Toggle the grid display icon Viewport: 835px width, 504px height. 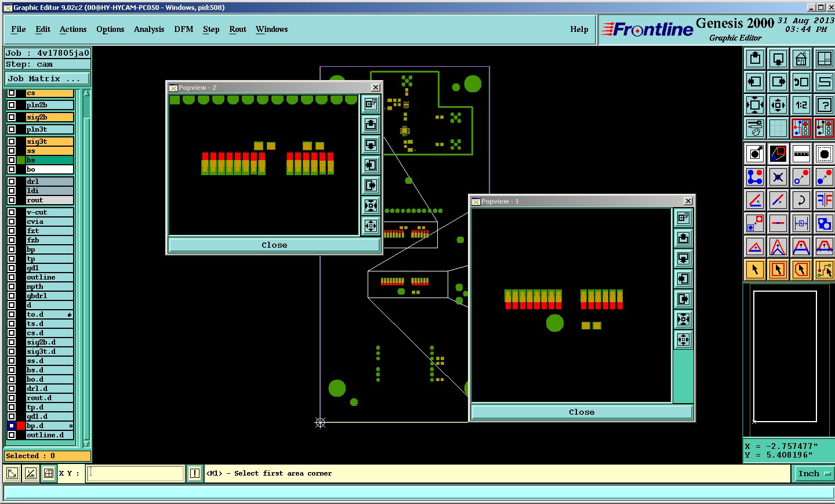[x=778, y=128]
